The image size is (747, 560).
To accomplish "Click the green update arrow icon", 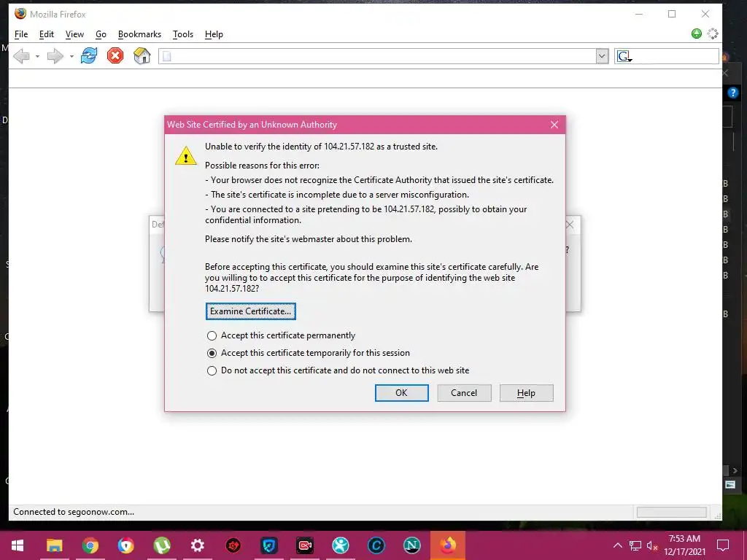I will point(697,34).
